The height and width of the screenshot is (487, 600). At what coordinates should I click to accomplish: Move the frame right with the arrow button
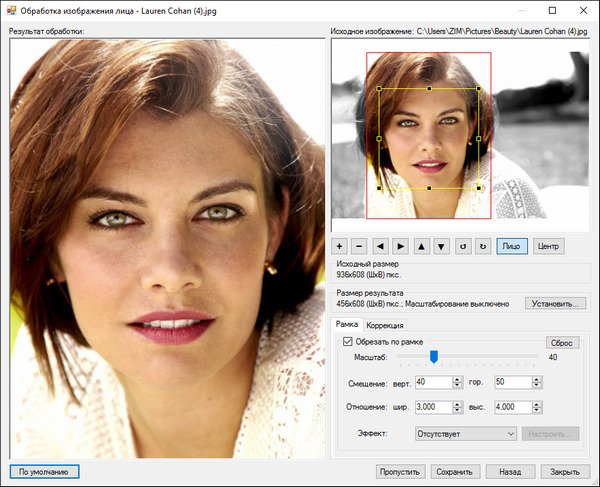tap(400, 246)
